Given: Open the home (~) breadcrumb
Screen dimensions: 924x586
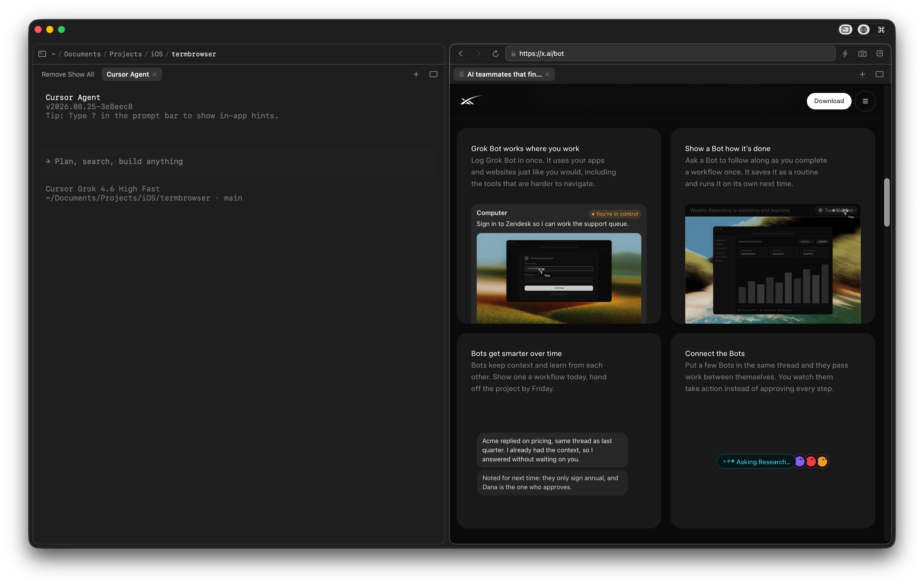Looking at the screenshot, I should coord(53,54).
